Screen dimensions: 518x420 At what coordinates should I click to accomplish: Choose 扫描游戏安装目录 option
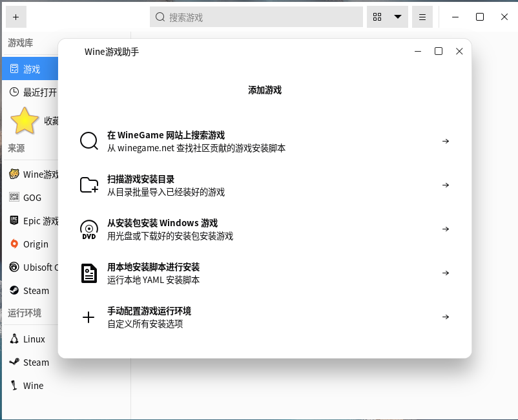[x=141, y=179]
